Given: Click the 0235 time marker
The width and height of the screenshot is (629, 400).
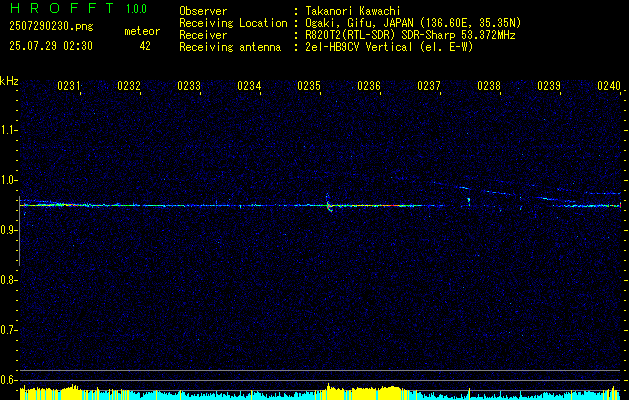Looking at the screenshot, I should [x=309, y=85].
